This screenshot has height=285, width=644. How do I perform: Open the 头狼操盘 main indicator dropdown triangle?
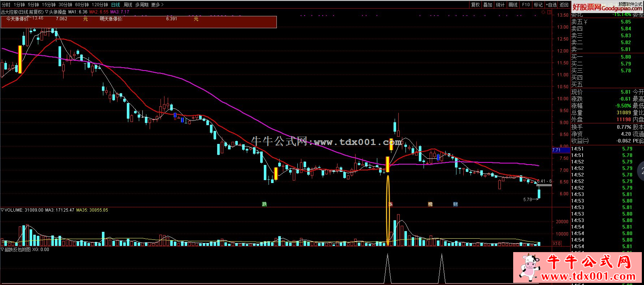[x=47, y=12]
